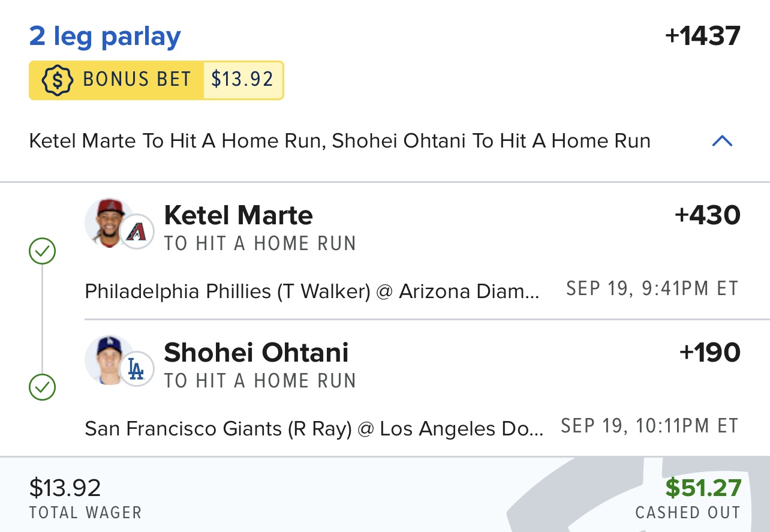Click the bonus bet dollar badge icon
The width and height of the screenshot is (770, 532).
pyautogui.click(x=57, y=80)
